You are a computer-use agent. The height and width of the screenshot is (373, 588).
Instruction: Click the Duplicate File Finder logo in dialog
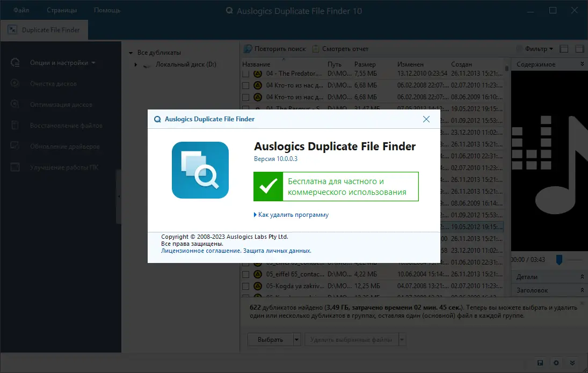coord(200,170)
